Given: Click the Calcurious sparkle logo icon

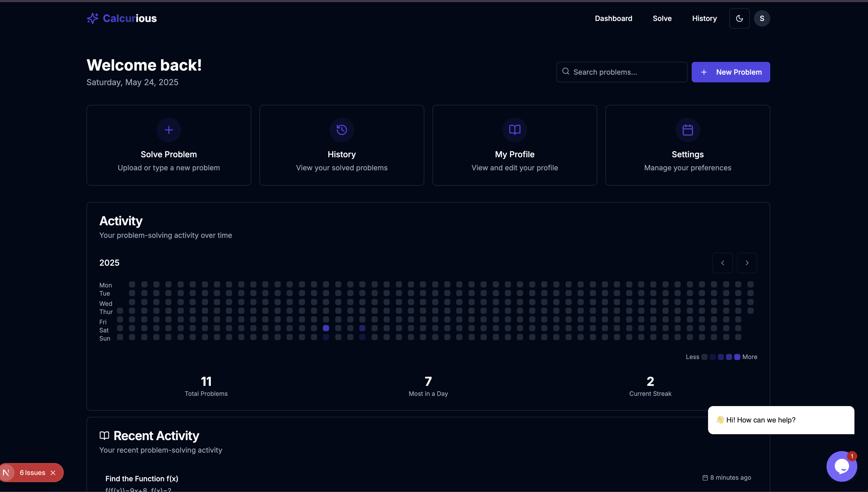Looking at the screenshot, I should 92,18.
